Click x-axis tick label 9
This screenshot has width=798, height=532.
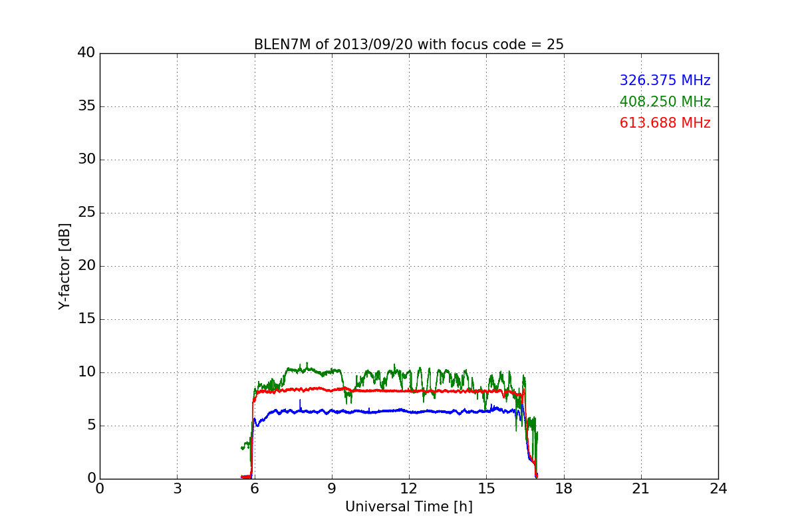332,489
